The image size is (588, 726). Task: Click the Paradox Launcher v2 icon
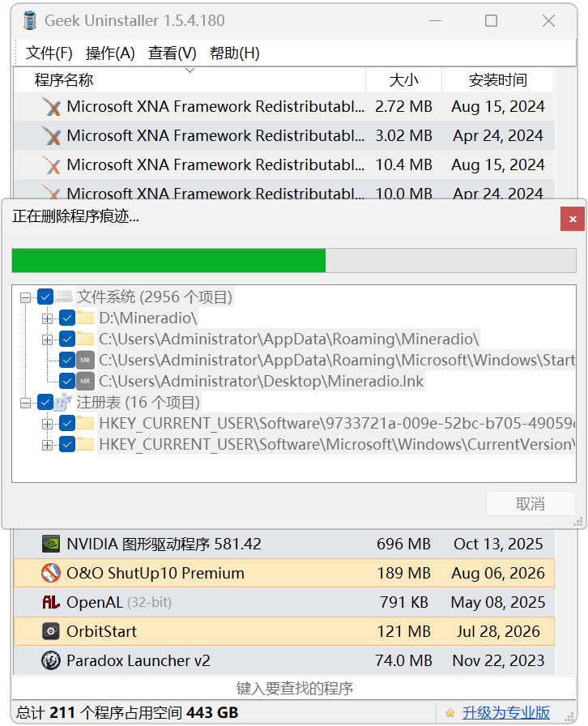(51, 660)
